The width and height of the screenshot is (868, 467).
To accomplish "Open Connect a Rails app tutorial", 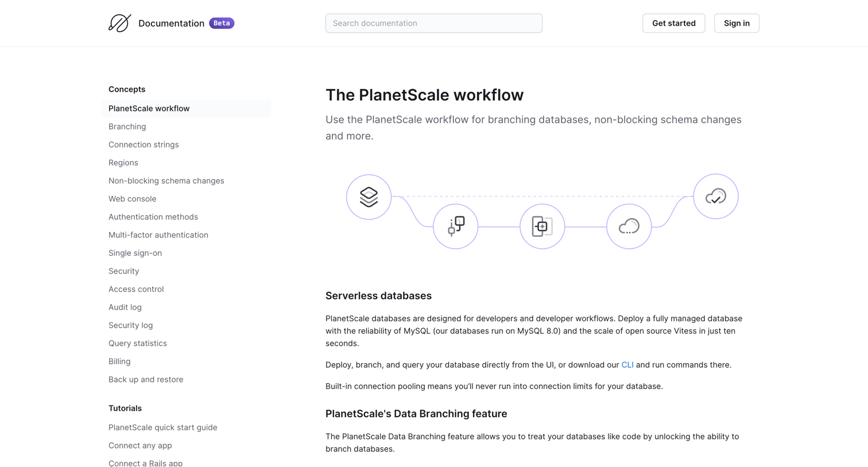I will coord(146,463).
